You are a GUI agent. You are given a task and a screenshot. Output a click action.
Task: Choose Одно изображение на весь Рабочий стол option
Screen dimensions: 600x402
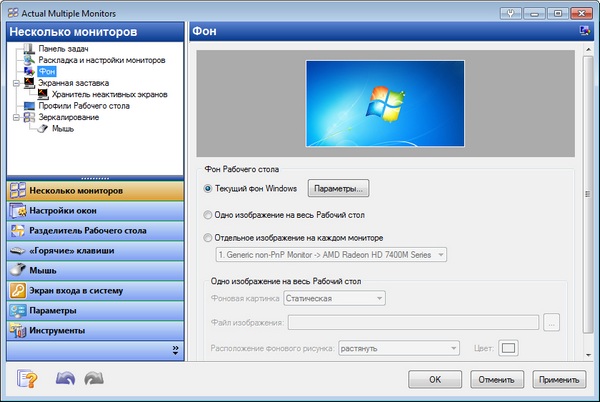pos(208,214)
